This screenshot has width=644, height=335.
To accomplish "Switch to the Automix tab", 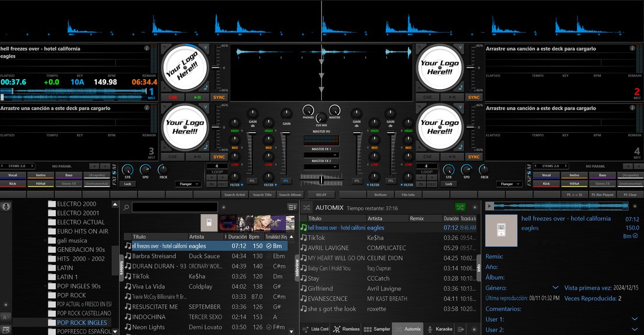I will [x=408, y=329].
